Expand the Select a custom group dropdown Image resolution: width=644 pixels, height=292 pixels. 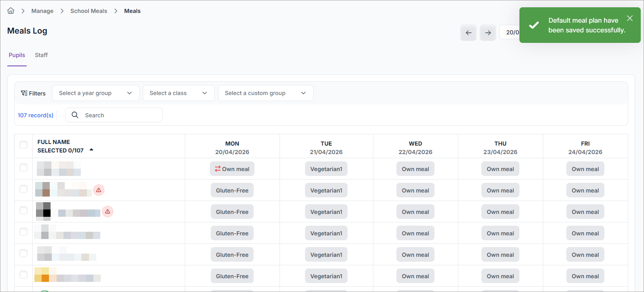point(265,93)
